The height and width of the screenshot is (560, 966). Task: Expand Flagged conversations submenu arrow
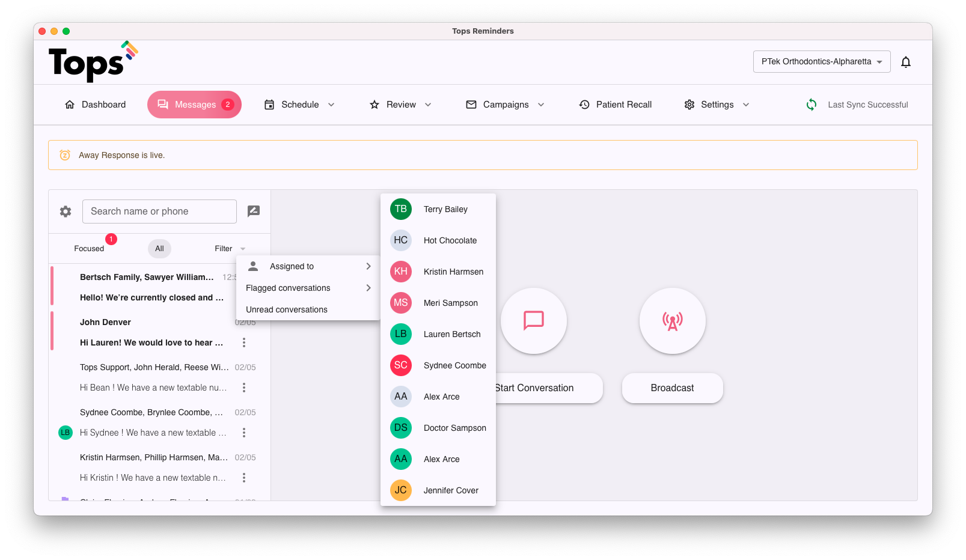(368, 288)
